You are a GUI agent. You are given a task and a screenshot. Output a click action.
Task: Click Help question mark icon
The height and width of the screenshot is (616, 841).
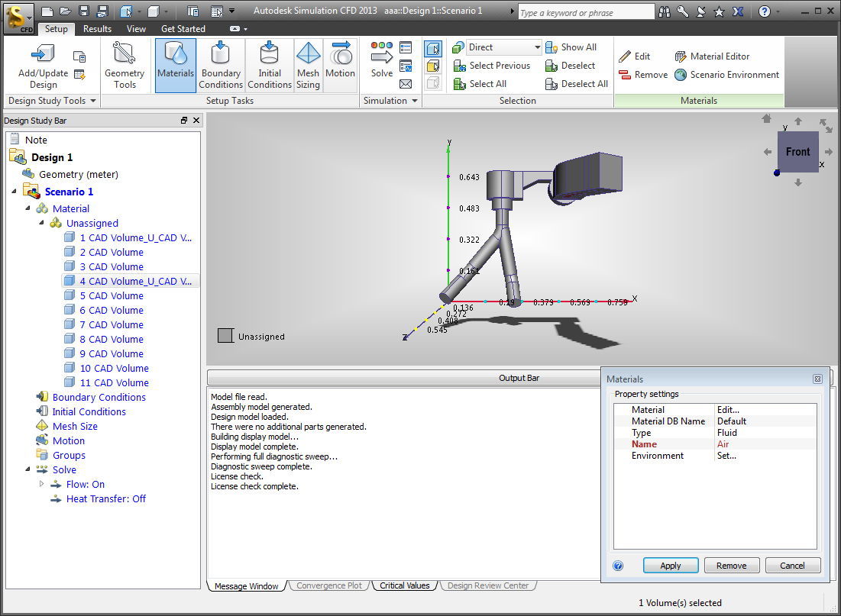coord(765,11)
